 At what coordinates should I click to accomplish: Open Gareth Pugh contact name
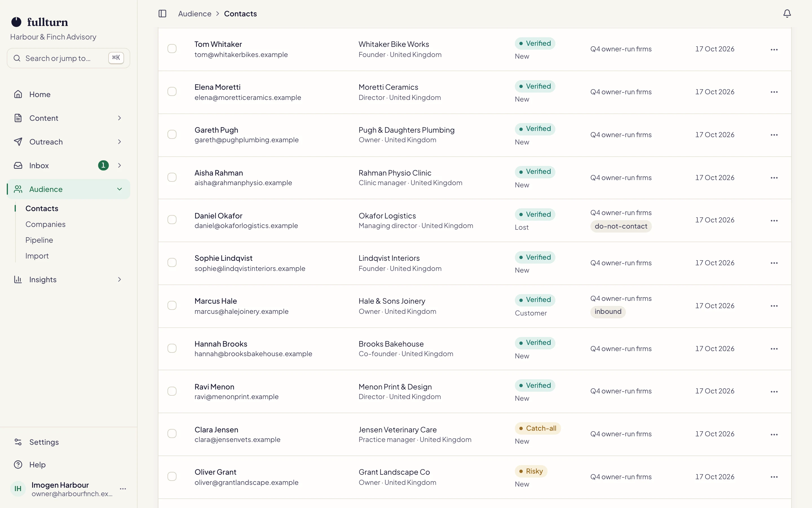pyautogui.click(x=217, y=130)
